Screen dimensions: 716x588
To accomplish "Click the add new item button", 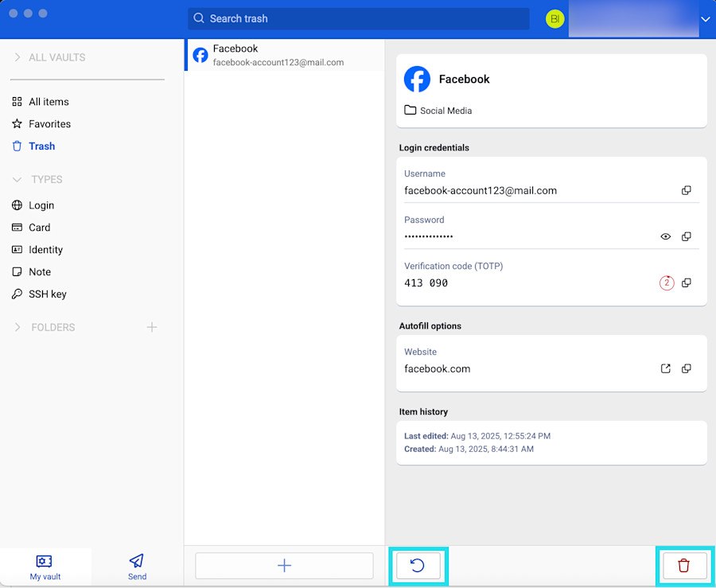I will pyautogui.click(x=284, y=566).
